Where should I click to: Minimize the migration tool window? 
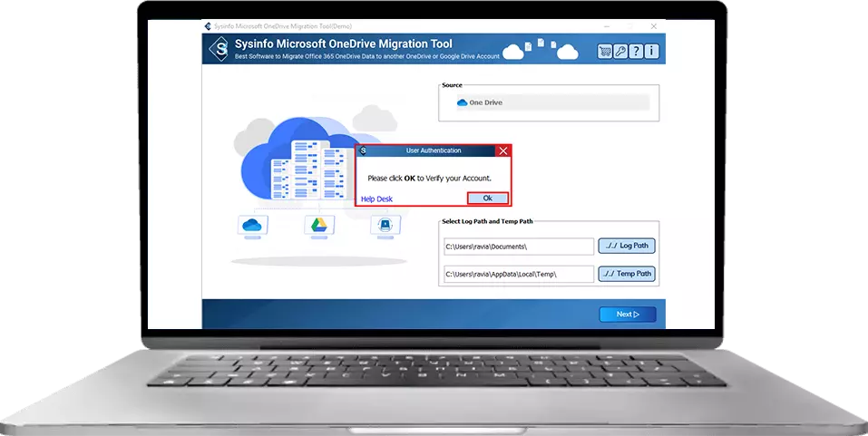tap(607, 26)
